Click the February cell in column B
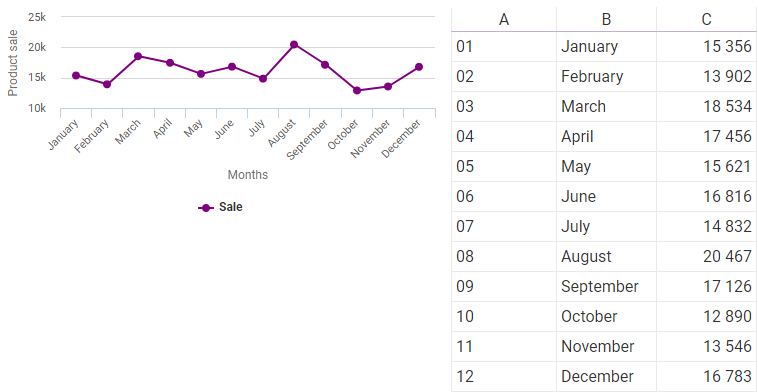The image size is (758, 392). [606, 76]
